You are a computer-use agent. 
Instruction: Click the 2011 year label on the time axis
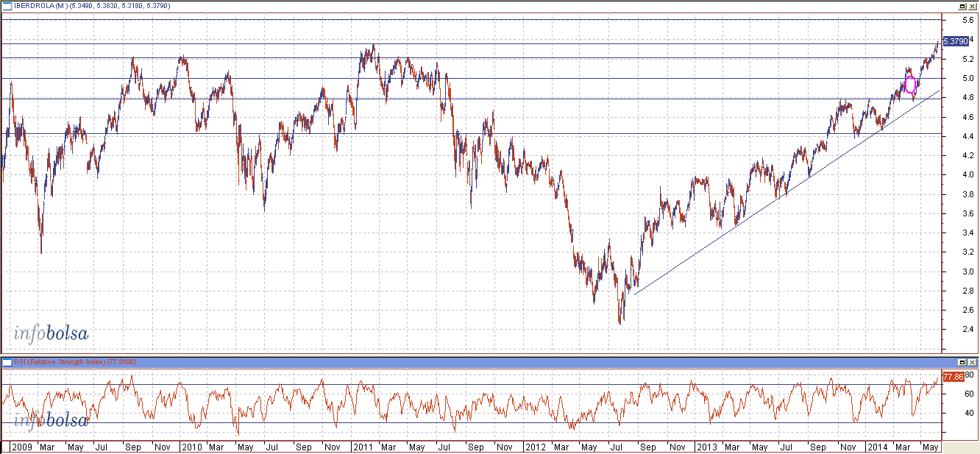tap(363, 447)
